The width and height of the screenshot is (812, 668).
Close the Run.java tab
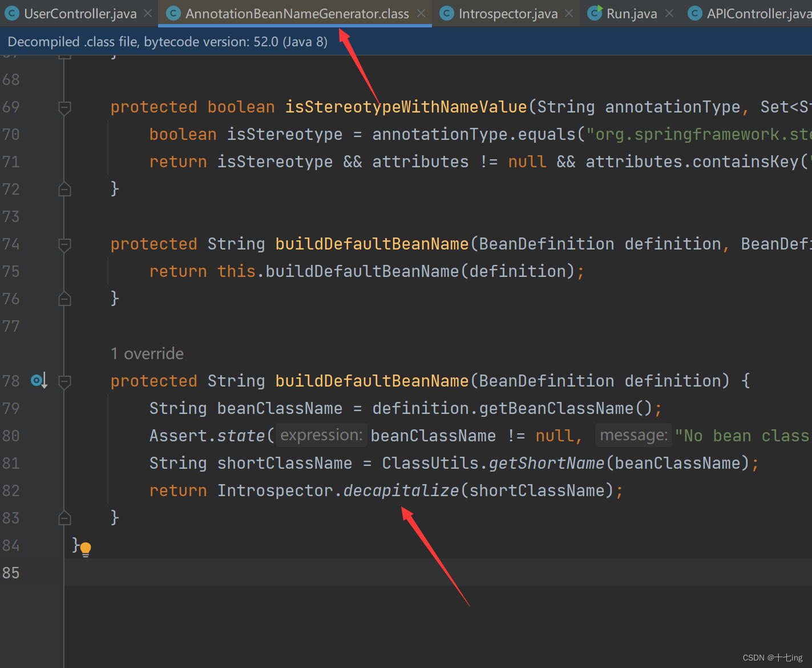coord(669,13)
